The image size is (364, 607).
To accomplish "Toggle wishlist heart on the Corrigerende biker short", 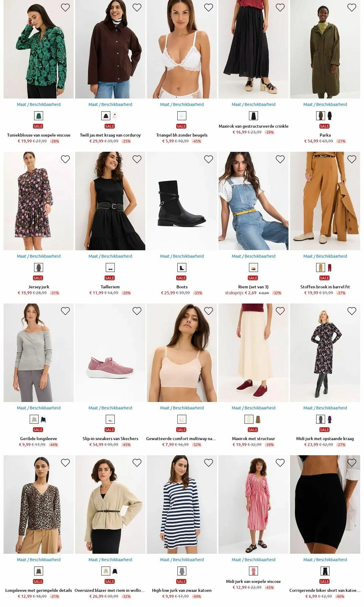I will point(352,463).
